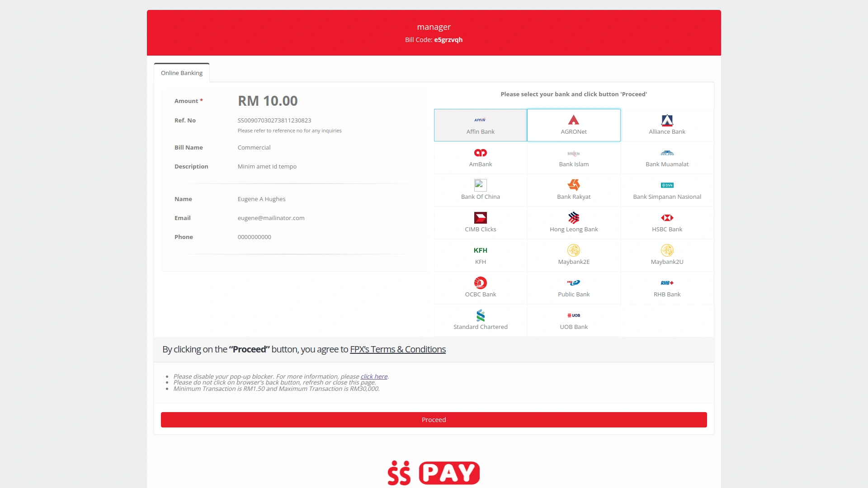
Task: Pick Hong Leong Bank logo
Action: point(573,218)
